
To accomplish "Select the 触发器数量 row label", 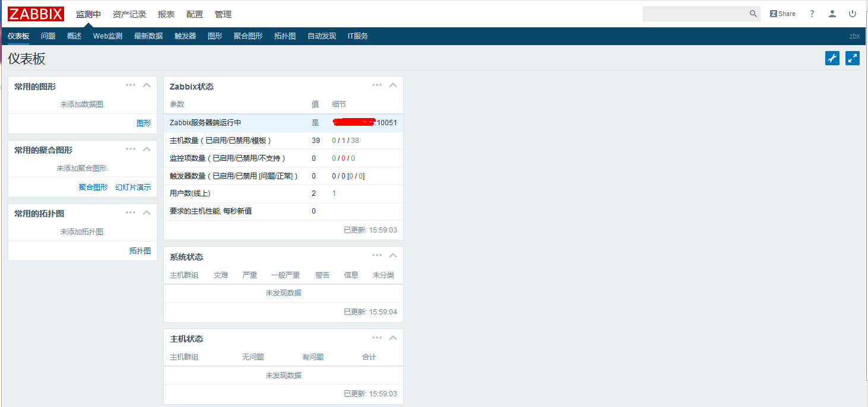I will (x=234, y=176).
